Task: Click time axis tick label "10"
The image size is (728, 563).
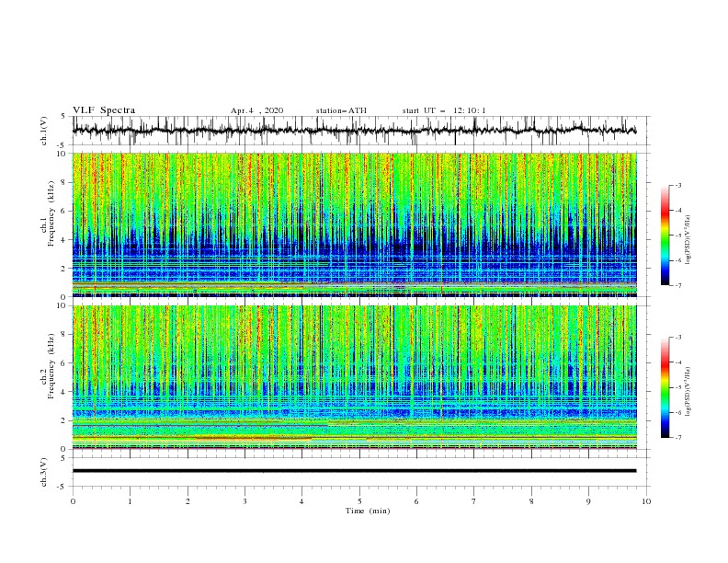Action: click(x=646, y=501)
